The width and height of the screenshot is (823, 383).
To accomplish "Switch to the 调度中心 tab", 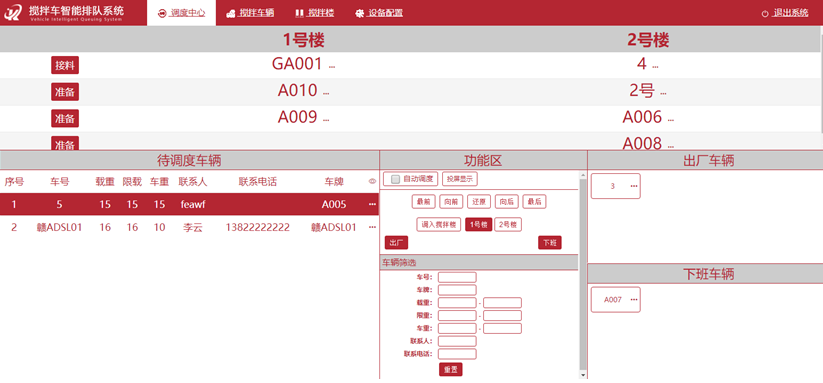I will 181,13.
